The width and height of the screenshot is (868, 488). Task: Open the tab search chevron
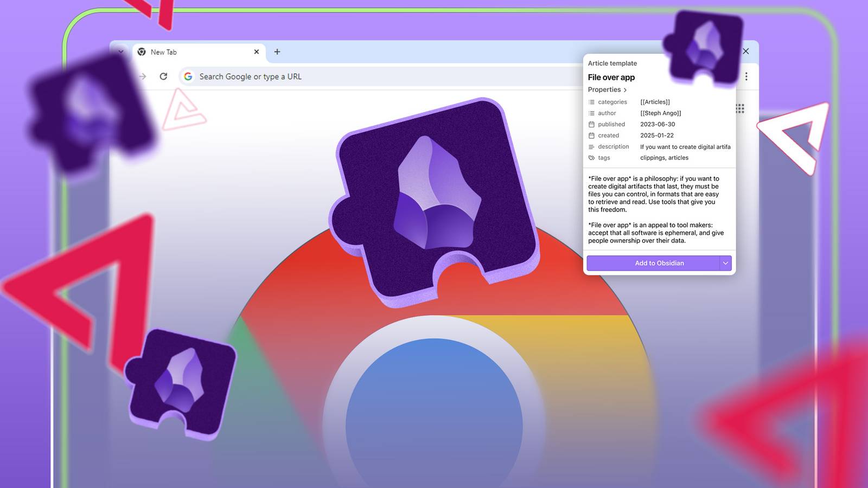[120, 52]
